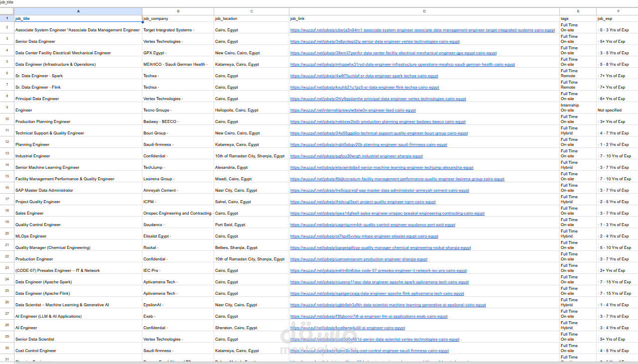Select column B header letter
Viewport: 638px width, 364px height.
pyautogui.click(x=178, y=11)
